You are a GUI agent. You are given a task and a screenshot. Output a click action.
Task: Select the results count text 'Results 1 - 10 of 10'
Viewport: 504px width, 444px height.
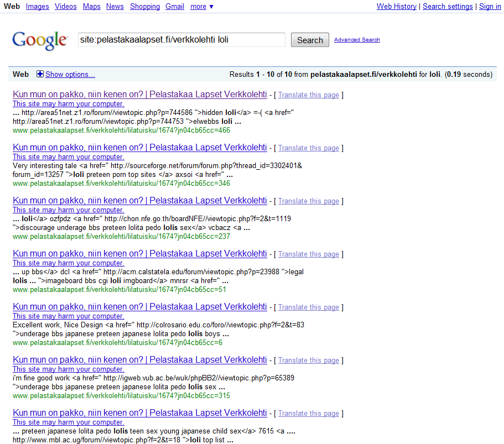point(261,75)
